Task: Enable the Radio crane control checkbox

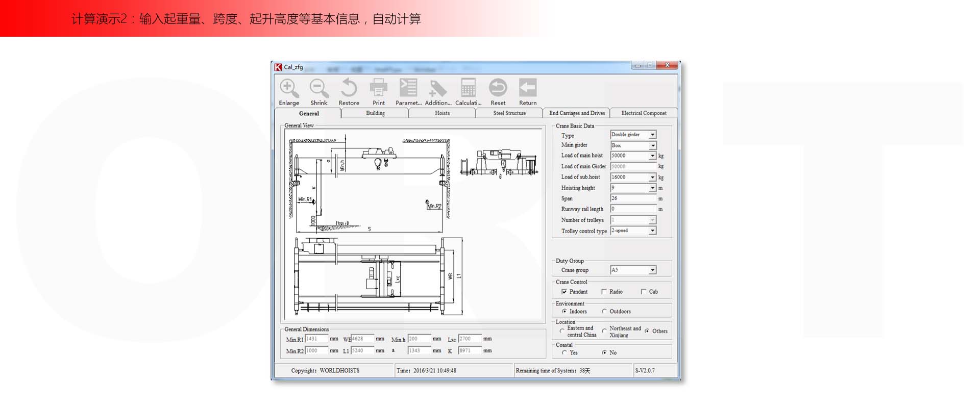Action: (604, 292)
